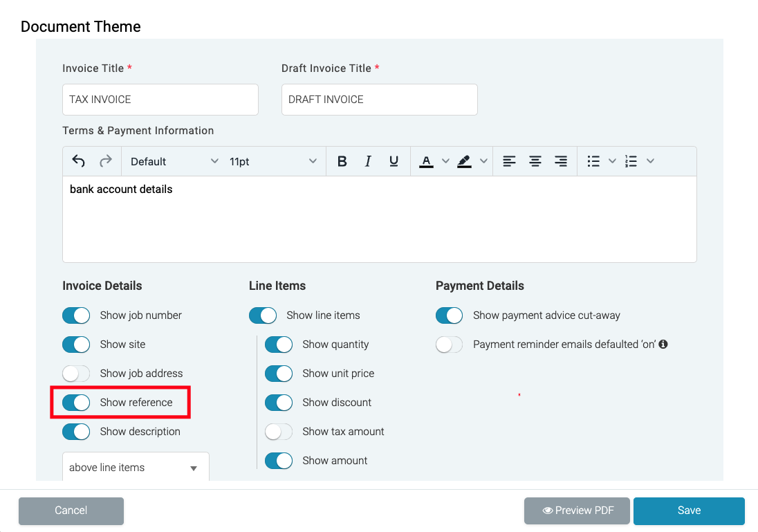This screenshot has height=532, width=758.
Task: Toggle underline formatting
Action: [x=394, y=161]
